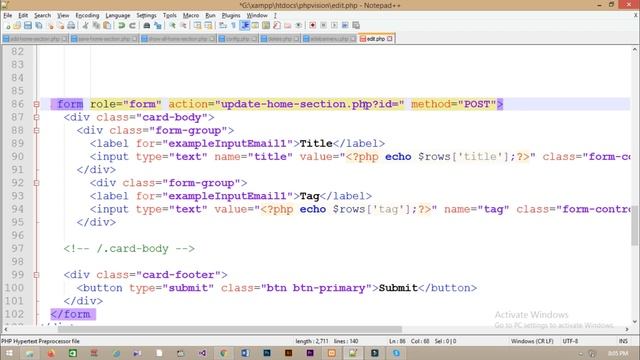Click the Copy toolbar icon

pos(96,26)
